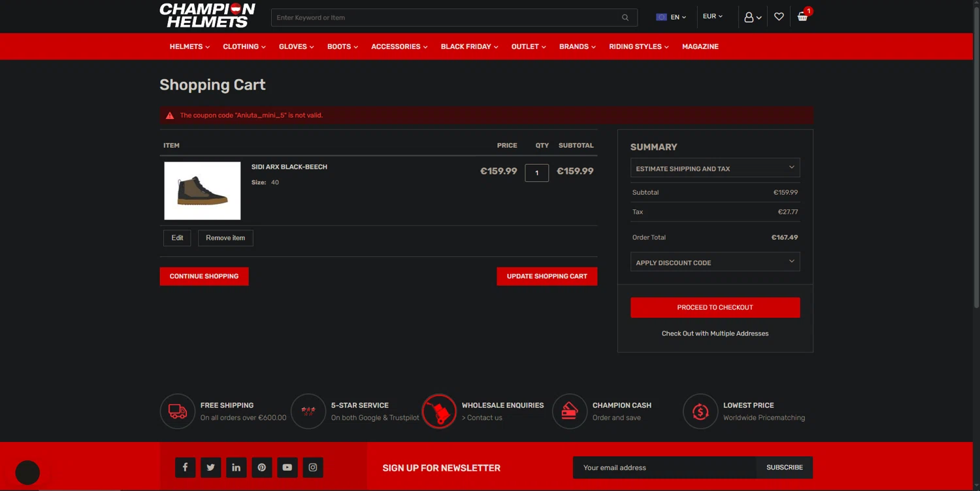Open the Sidi Arx Black-Beech product link

(x=289, y=167)
